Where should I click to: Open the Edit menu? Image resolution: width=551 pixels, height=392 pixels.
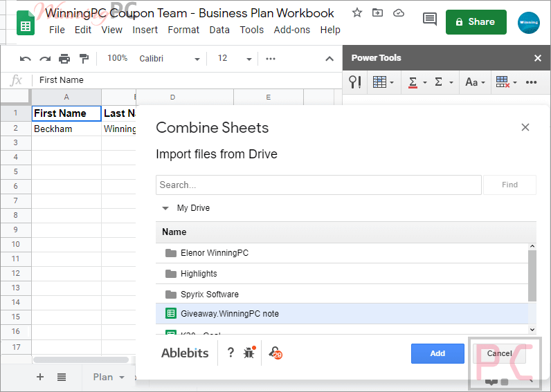(x=83, y=30)
